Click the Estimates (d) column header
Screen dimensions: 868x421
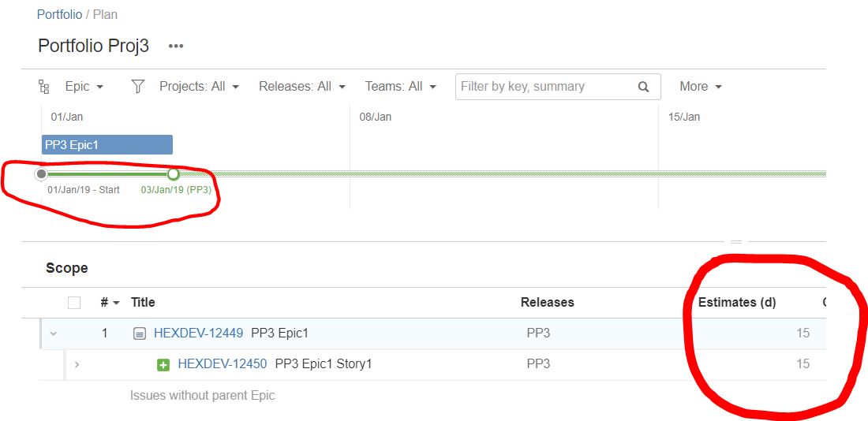coord(737,303)
